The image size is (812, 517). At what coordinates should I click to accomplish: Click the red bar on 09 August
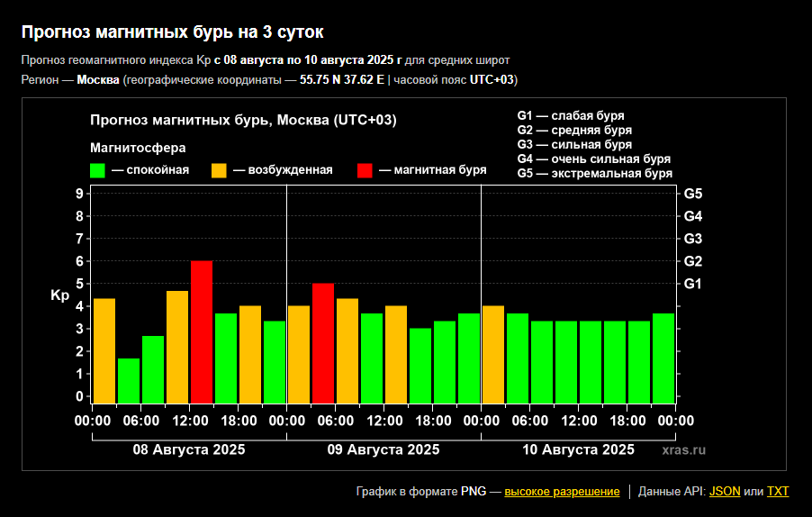323,343
